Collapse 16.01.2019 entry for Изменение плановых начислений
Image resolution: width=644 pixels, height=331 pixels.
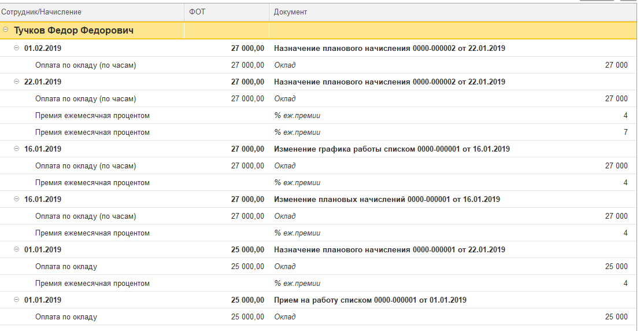point(16,199)
